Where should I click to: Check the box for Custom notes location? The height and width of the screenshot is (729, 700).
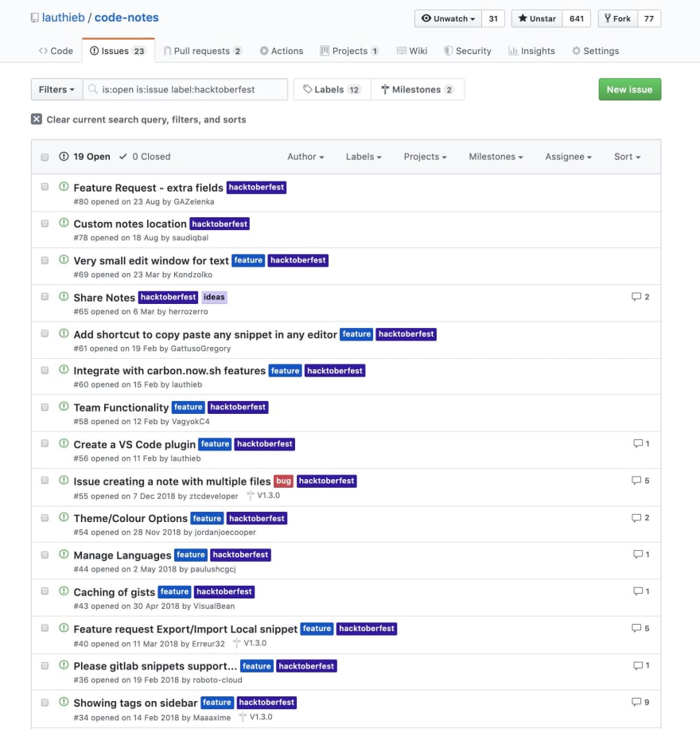[x=45, y=223]
